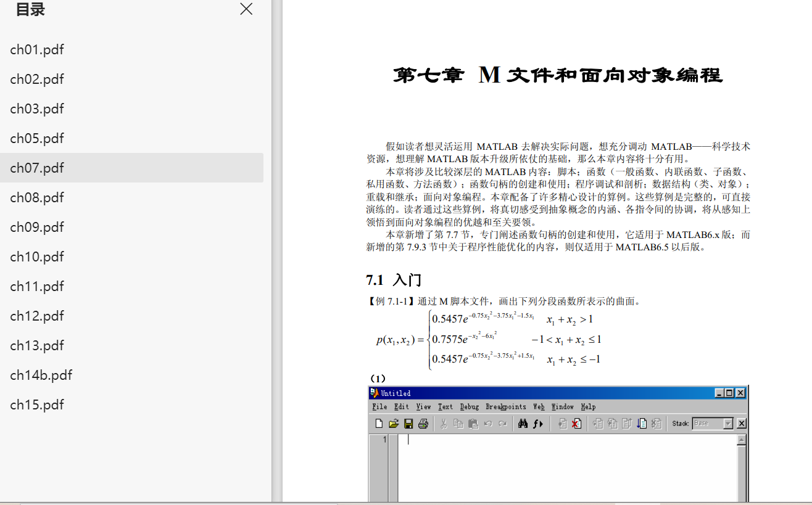Click the Redo arrow in Untitled editor
This screenshot has width=812, height=505.
pos(503,424)
